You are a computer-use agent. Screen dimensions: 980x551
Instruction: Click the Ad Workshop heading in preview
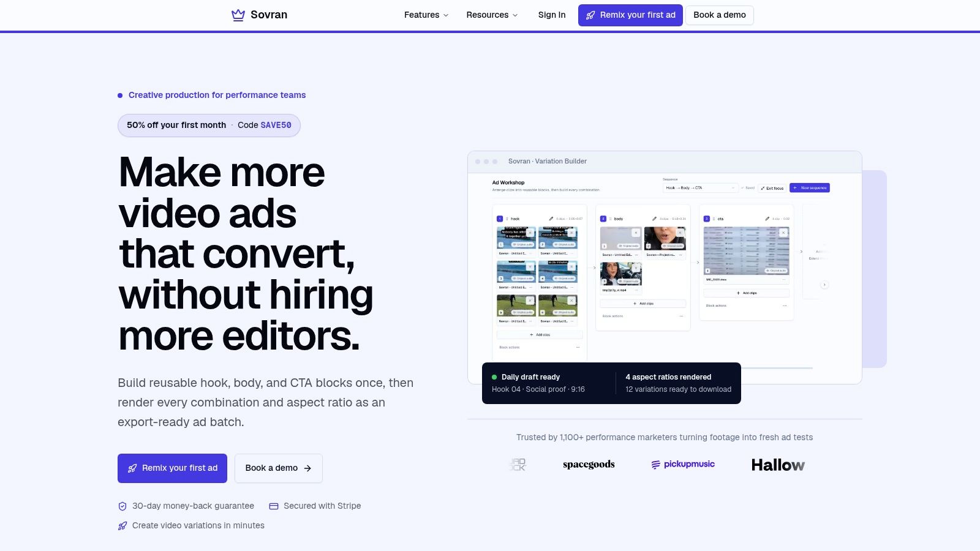508,182
